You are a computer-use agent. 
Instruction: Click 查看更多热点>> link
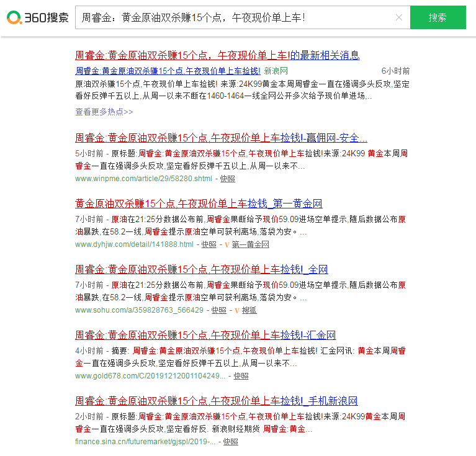tap(104, 112)
